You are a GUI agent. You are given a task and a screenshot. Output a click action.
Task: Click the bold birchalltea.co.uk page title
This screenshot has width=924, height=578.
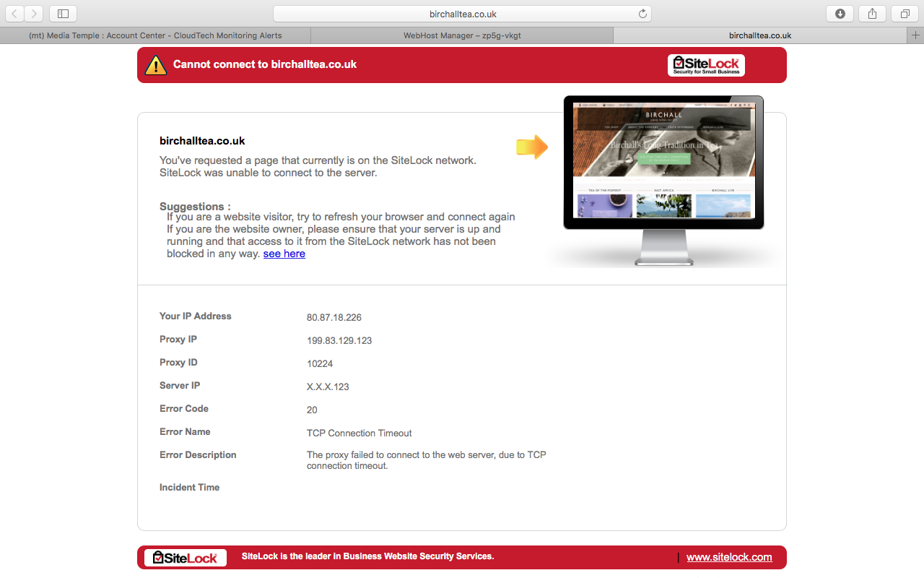tap(202, 141)
